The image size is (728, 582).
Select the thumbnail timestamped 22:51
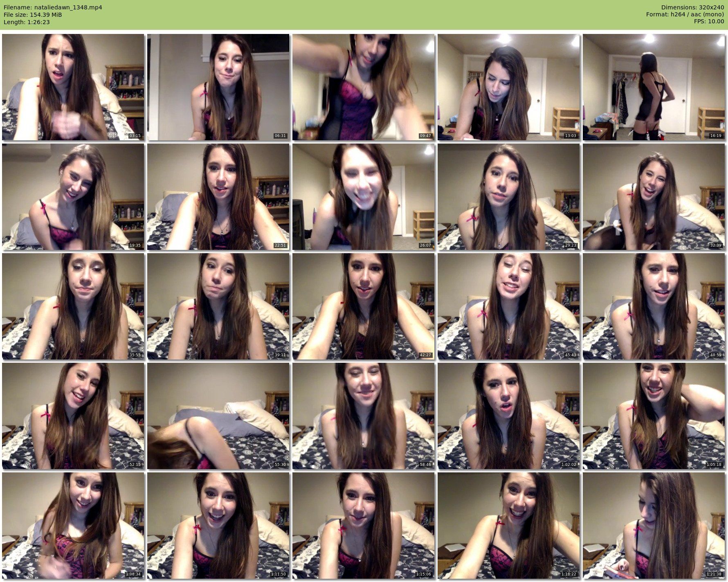coord(218,197)
